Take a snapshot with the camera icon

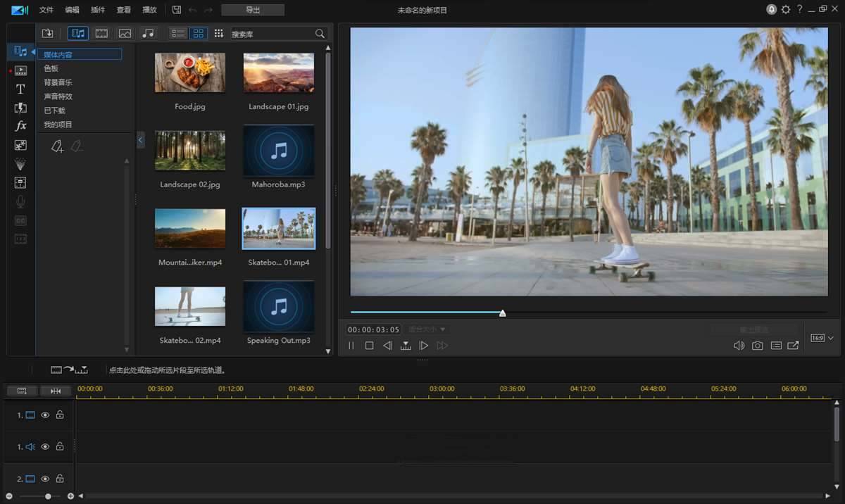[757, 346]
